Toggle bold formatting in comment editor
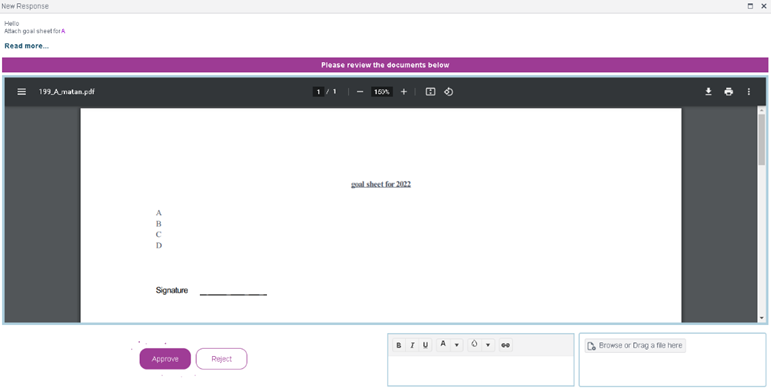Viewport: 771px width, 390px height. coord(399,345)
